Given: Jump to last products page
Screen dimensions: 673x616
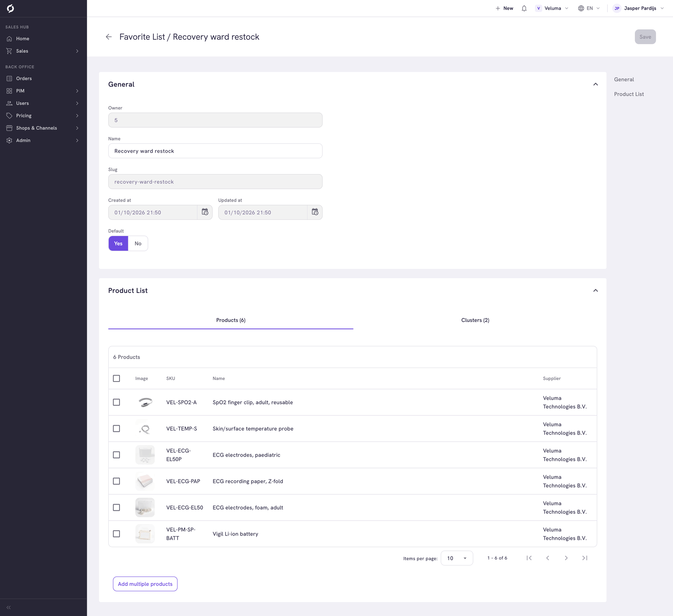Looking at the screenshot, I should coord(585,558).
